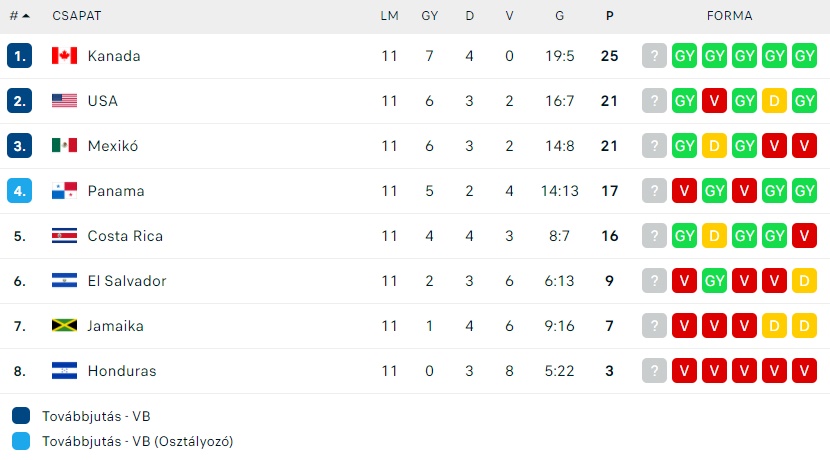Click the El Salvador flag icon

[64, 281]
